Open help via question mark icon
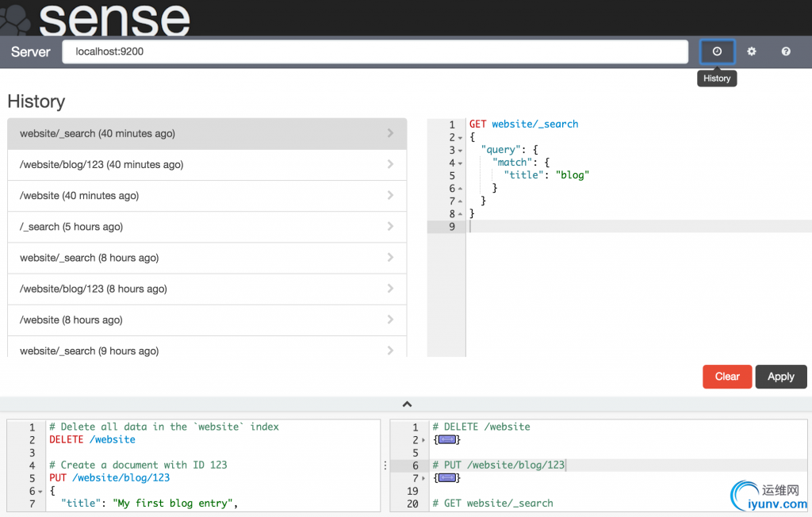This screenshot has width=812, height=517. click(785, 52)
